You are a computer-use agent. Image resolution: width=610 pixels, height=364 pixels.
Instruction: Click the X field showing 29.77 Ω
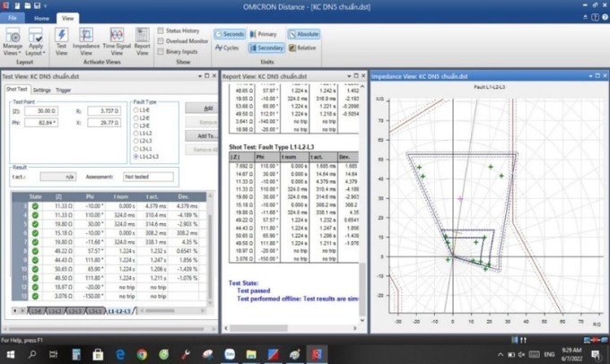(x=104, y=123)
